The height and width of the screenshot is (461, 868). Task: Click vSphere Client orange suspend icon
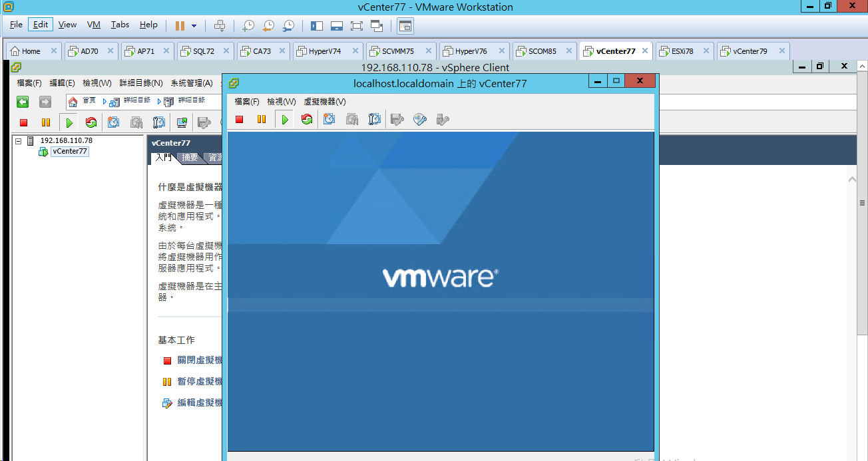[x=46, y=122]
